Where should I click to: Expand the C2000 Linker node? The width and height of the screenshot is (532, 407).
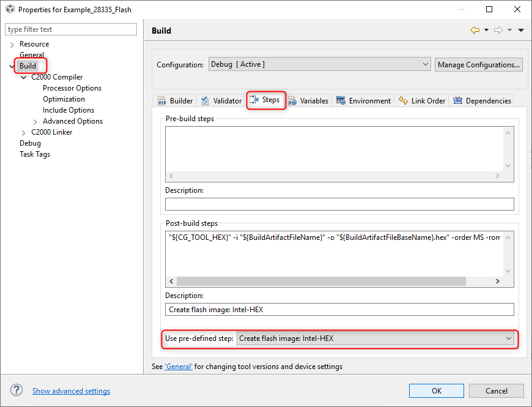23,133
